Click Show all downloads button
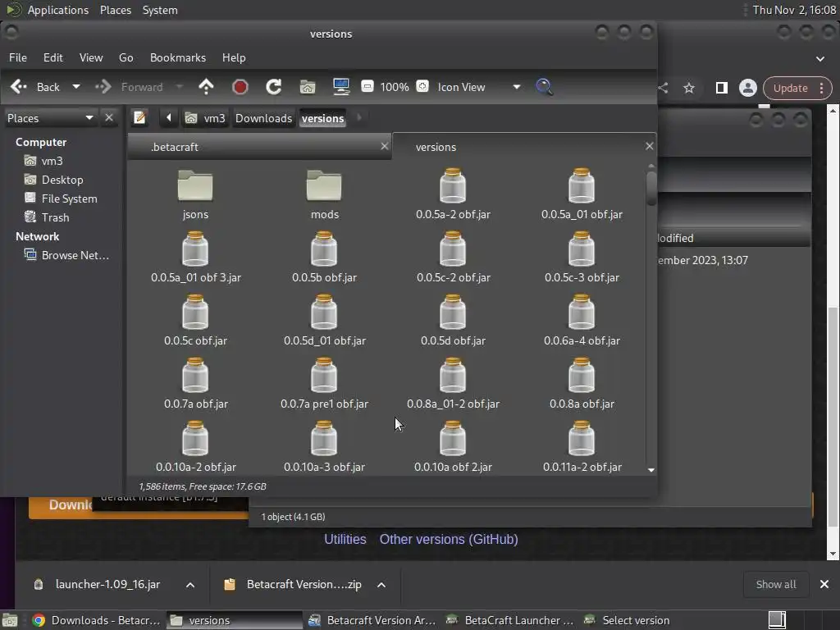The width and height of the screenshot is (840, 630). pyautogui.click(x=776, y=584)
